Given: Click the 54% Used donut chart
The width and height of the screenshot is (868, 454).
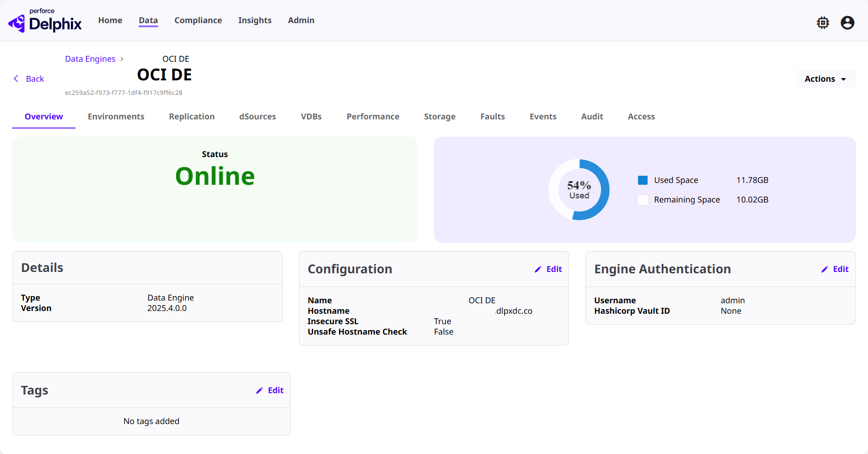Looking at the screenshot, I should click(579, 190).
